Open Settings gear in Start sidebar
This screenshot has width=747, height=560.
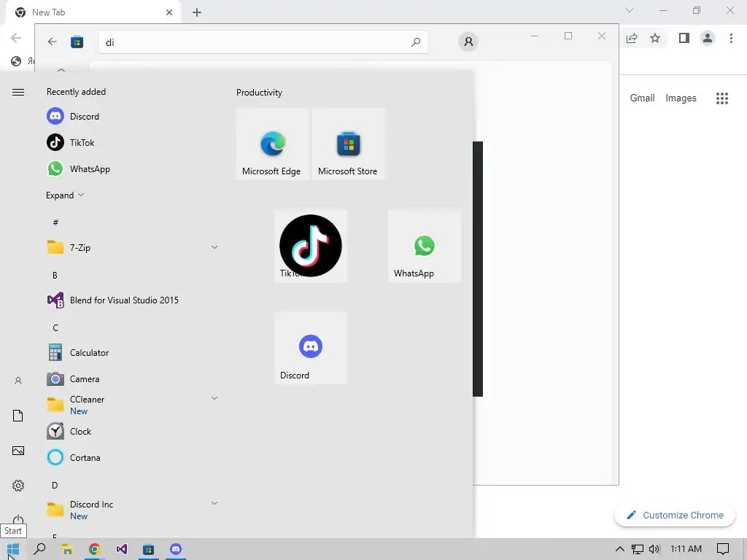[18, 486]
